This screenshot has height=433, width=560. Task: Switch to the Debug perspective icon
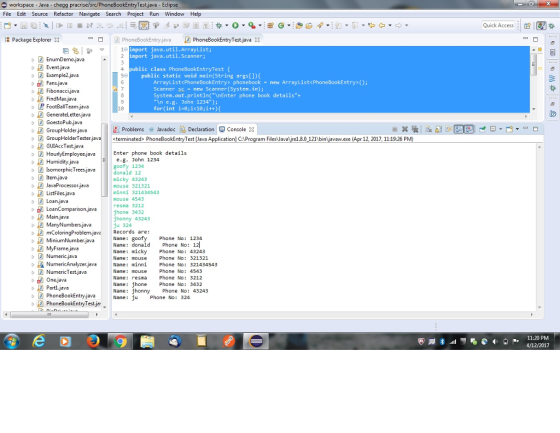(x=552, y=26)
